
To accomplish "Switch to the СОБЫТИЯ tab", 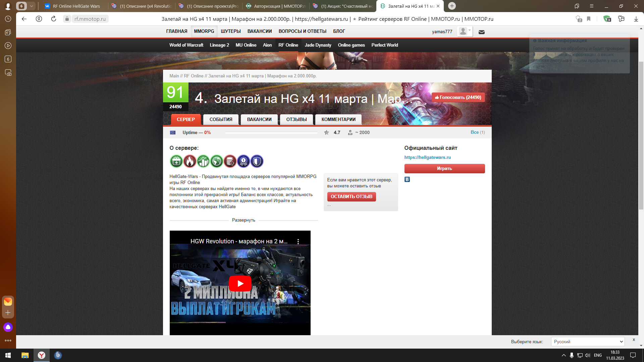I will coord(221,119).
